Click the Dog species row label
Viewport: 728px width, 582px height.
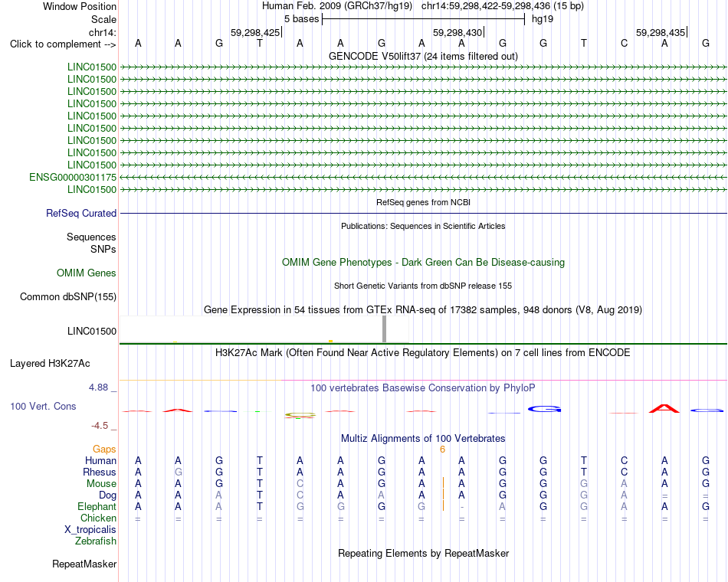tap(108, 495)
